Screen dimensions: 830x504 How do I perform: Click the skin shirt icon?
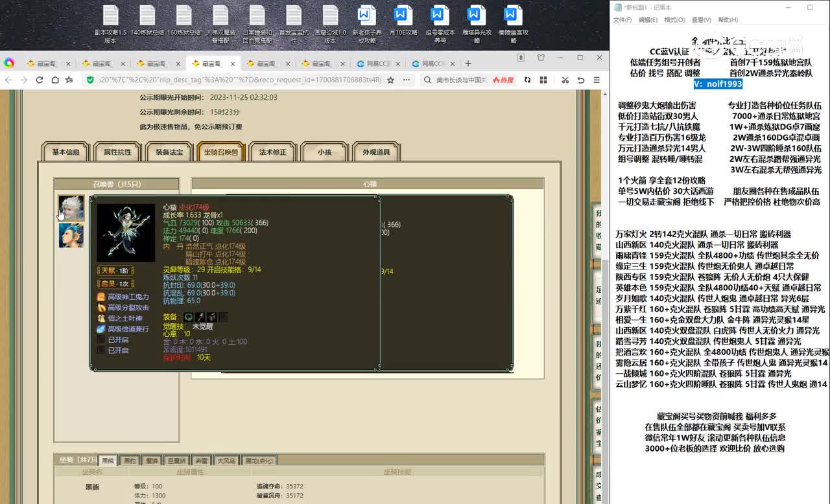(x=541, y=58)
